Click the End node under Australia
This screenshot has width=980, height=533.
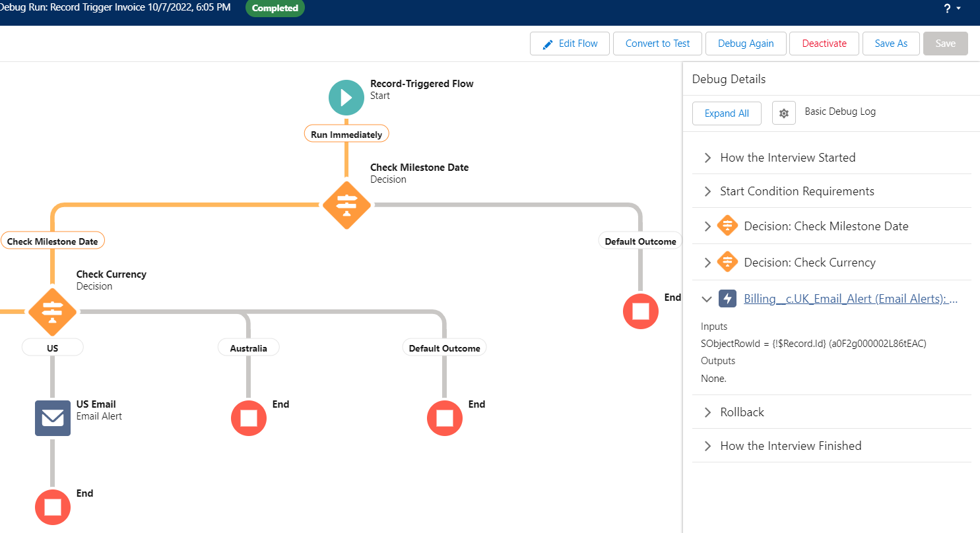click(x=249, y=418)
